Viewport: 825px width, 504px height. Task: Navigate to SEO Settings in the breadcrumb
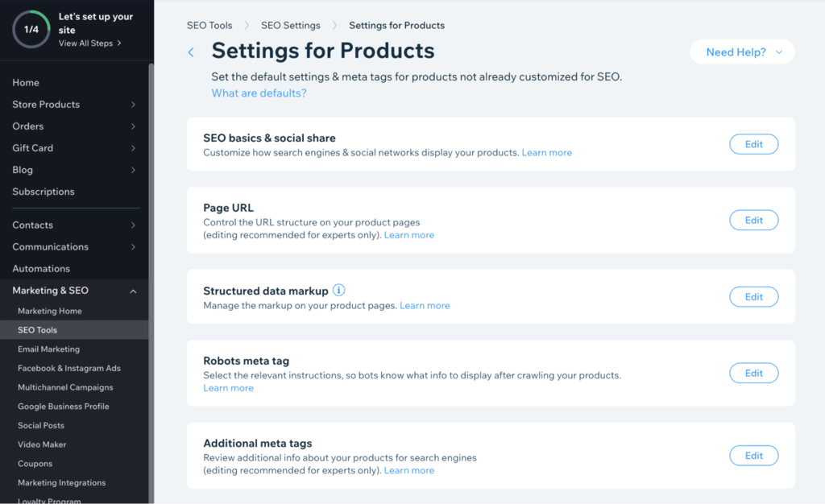290,26
